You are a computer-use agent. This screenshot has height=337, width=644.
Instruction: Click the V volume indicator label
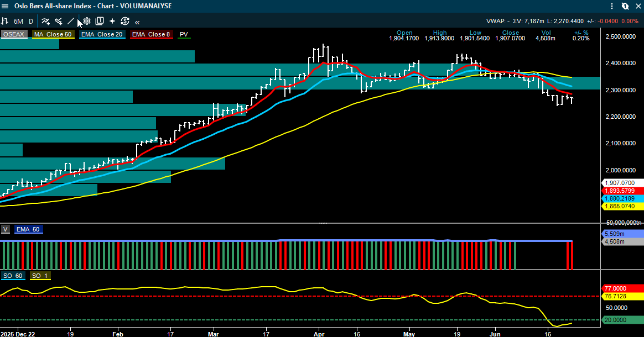pyautogui.click(x=6, y=229)
